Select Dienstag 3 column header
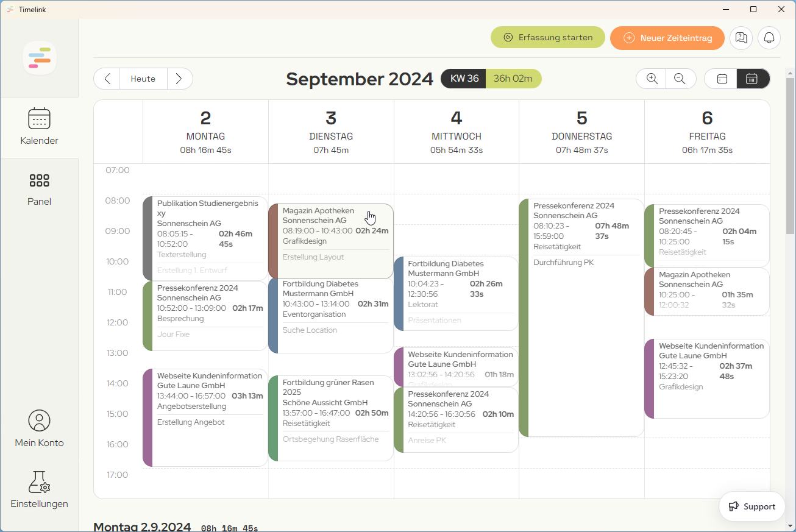796x532 pixels. click(331, 132)
